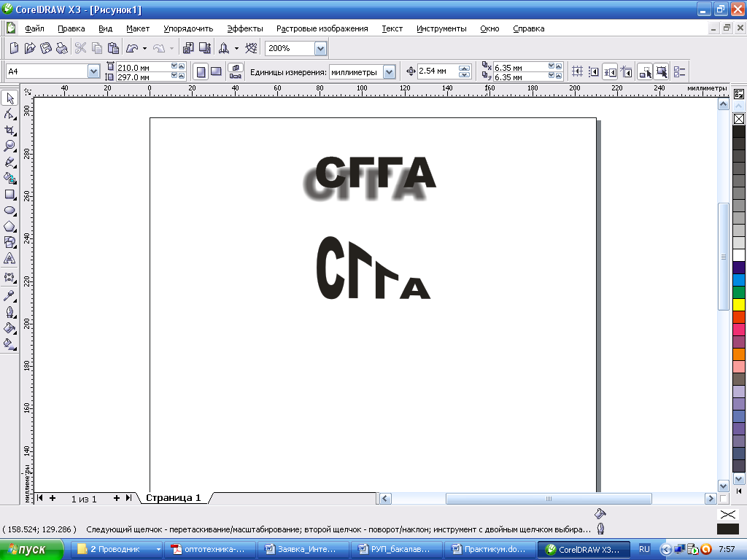Select the Zoom magnifier tool
Image resolution: width=747 pixels, height=560 pixels.
[x=9, y=146]
